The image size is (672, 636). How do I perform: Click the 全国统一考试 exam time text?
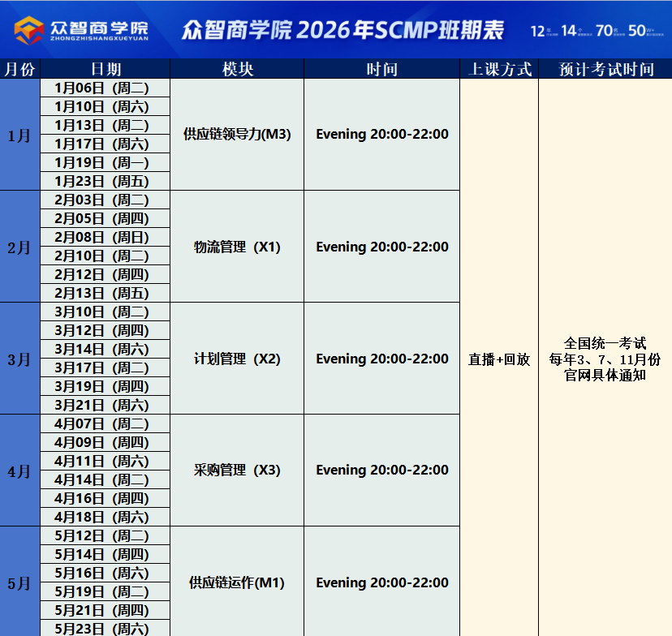tap(605, 343)
